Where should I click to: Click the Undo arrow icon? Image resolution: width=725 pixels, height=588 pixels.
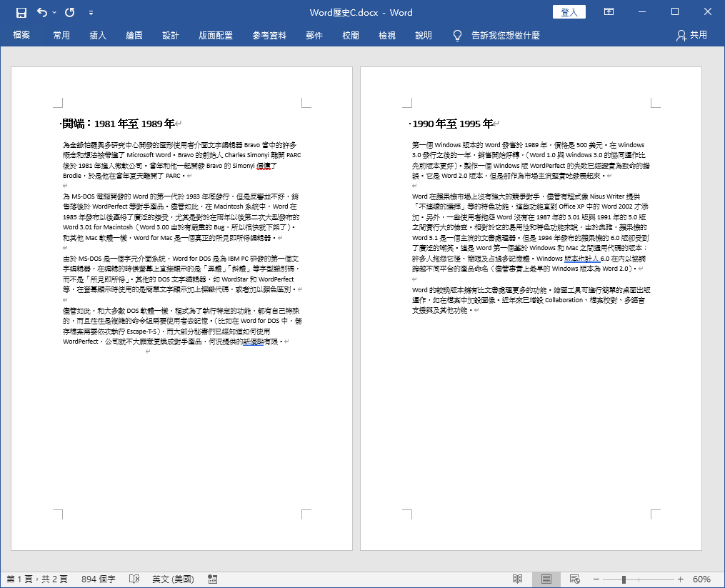tap(42, 12)
